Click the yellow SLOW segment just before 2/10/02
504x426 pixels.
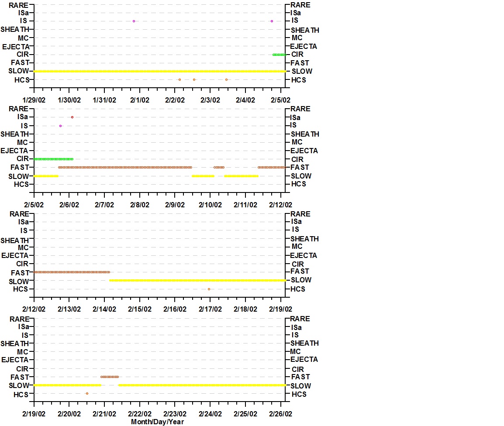pyautogui.click(x=203, y=176)
